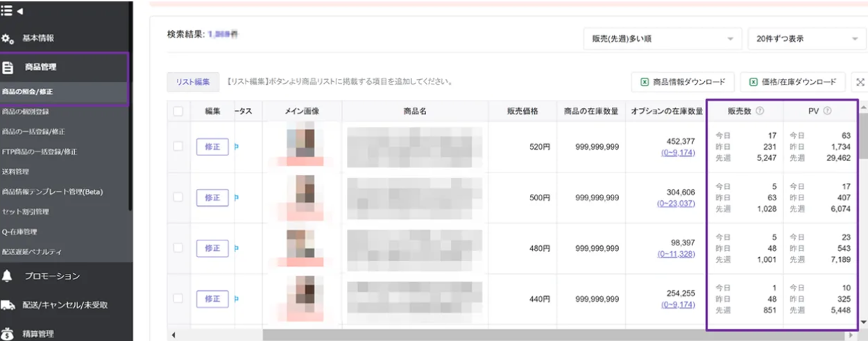Click the expand table fullscreen icon
This screenshot has width=868, height=341.
[860, 82]
